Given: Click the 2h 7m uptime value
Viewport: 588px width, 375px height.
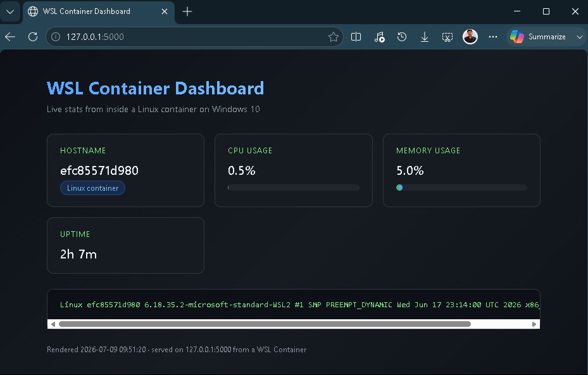Looking at the screenshot, I should 78,255.
